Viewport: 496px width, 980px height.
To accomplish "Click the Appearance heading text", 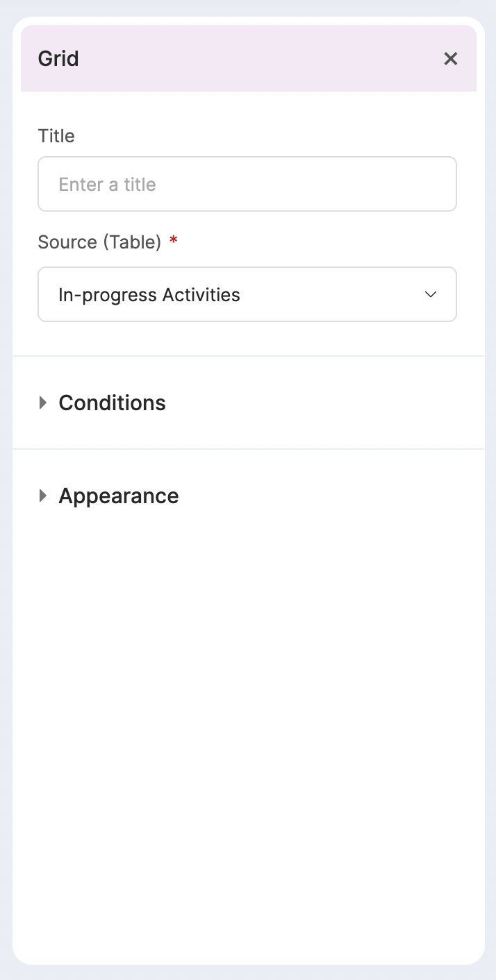I will (119, 496).
